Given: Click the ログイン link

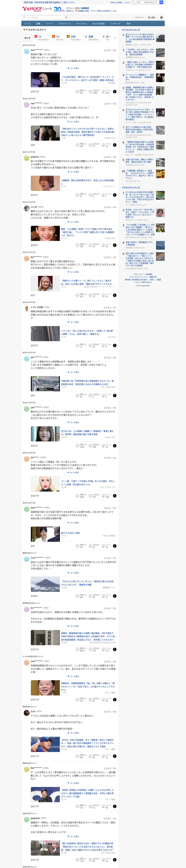Looking at the screenshot, I should click(70, 11).
